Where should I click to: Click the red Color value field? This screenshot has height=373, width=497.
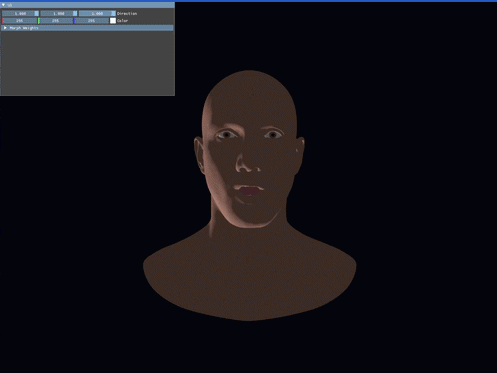point(19,21)
